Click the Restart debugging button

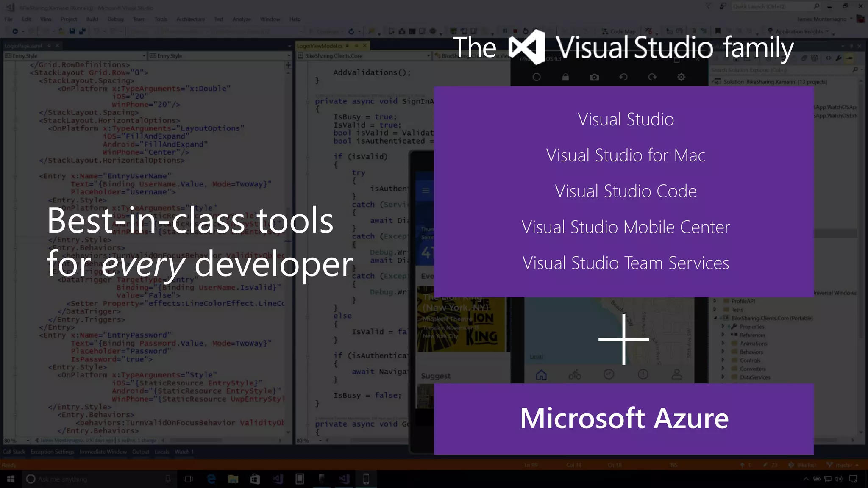point(526,31)
